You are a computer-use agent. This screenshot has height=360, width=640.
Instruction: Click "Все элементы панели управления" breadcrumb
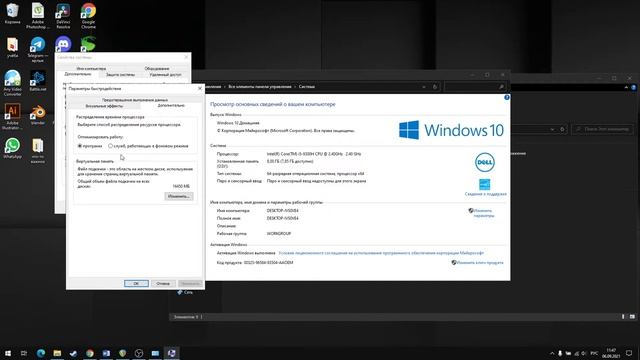(260, 87)
